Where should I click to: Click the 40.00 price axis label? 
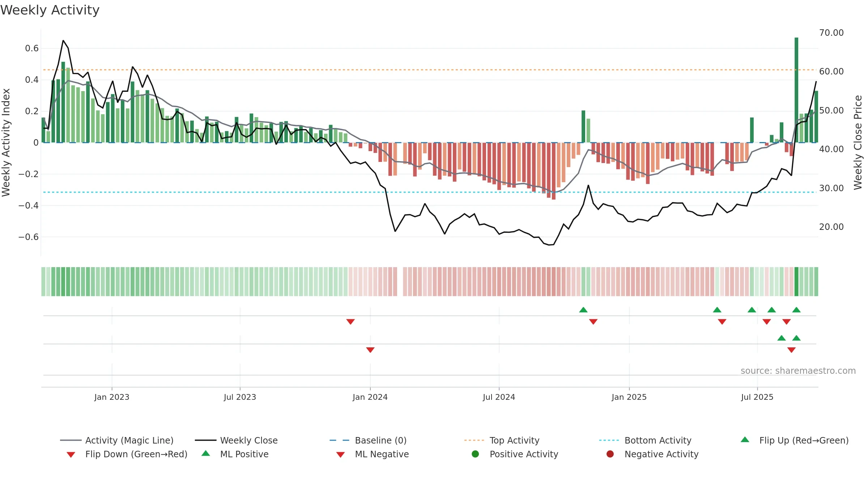click(831, 149)
